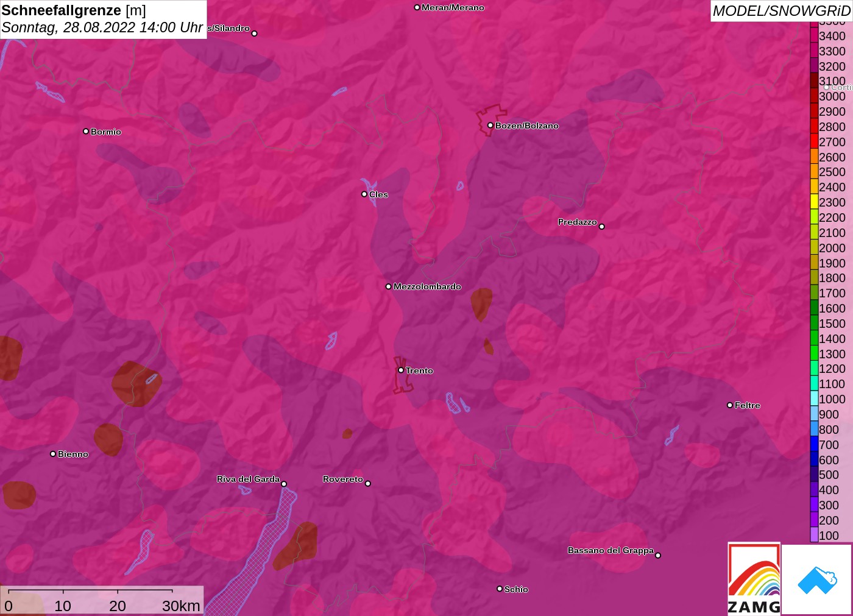This screenshot has width=853, height=616.
Task: Click the Silandro marker dot
Action: pos(255,33)
